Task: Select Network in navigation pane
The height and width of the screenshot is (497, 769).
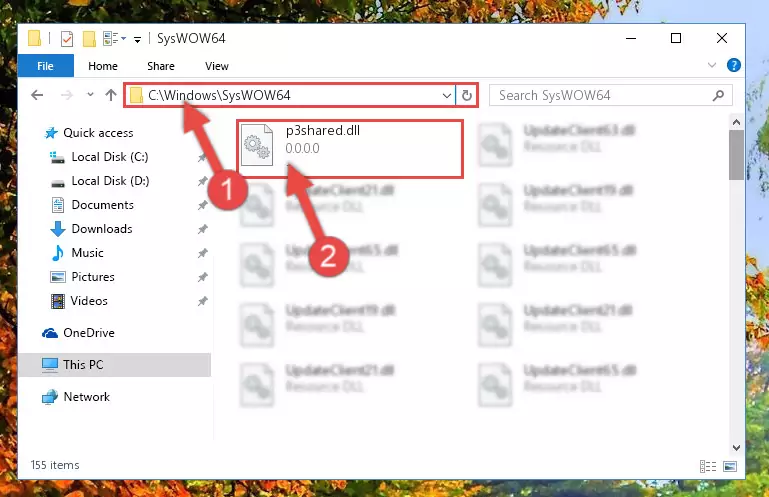Action: pos(86,396)
